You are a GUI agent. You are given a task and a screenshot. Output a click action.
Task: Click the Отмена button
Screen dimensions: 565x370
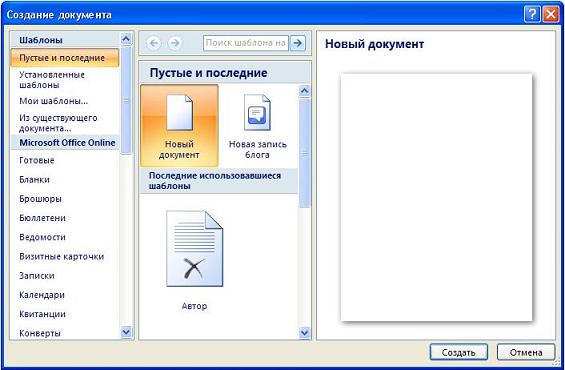[526, 352]
